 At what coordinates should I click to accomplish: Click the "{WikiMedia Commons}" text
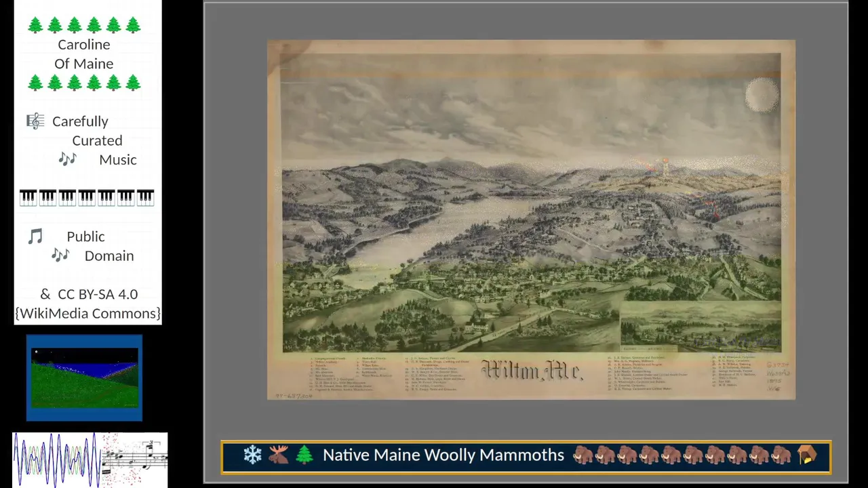tap(88, 313)
